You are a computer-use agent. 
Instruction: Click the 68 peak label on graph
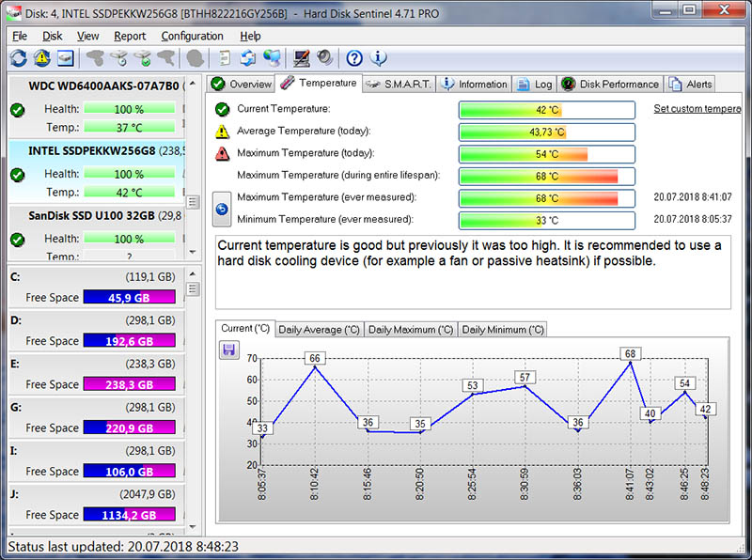(x=630, y=354)
